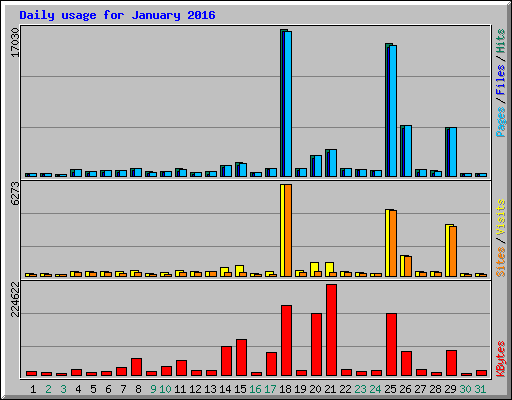512x400 pixels.
Task: Click day label 4 on the axis
Action: tap(78, 389)
